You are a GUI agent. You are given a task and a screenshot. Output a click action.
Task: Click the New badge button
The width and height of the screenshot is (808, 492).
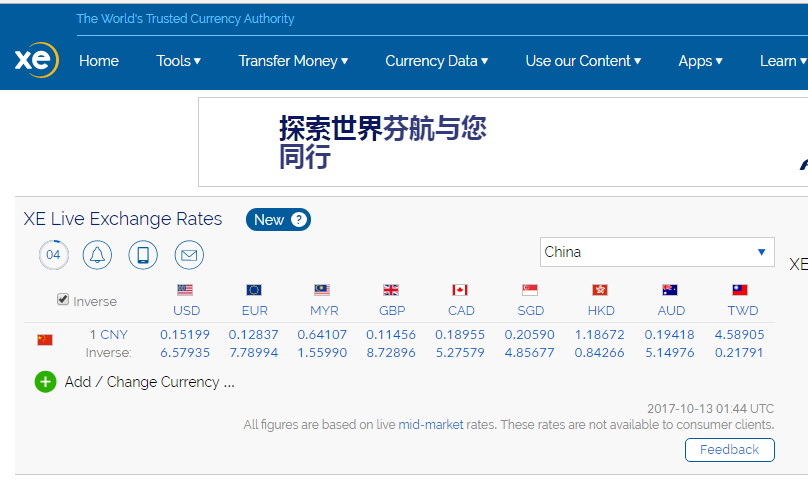(278, 219)
